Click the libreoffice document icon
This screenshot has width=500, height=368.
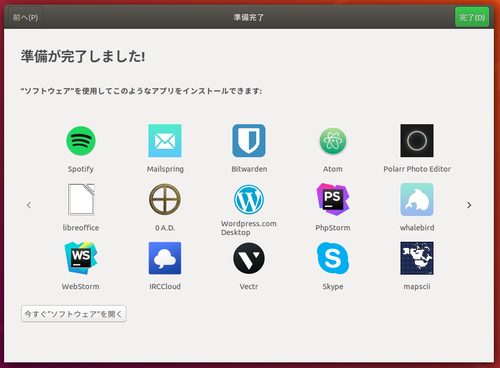[x=81, y=199]
